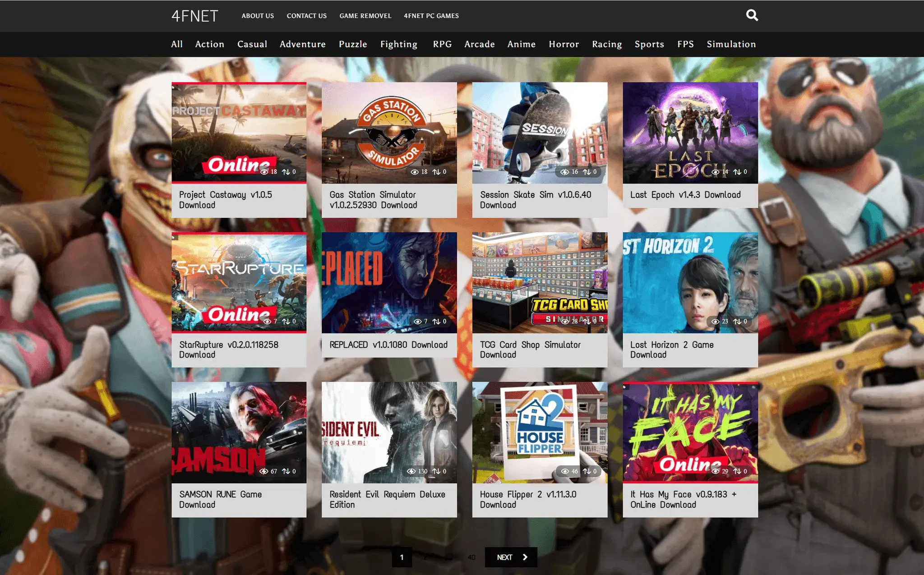Select the Adventure category

(303, 44)
